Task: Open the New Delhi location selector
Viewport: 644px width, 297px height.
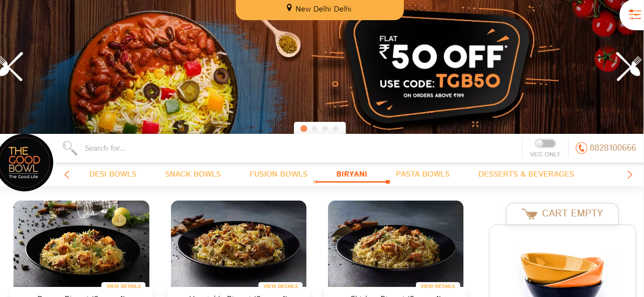Action: [x=320, y=9]
